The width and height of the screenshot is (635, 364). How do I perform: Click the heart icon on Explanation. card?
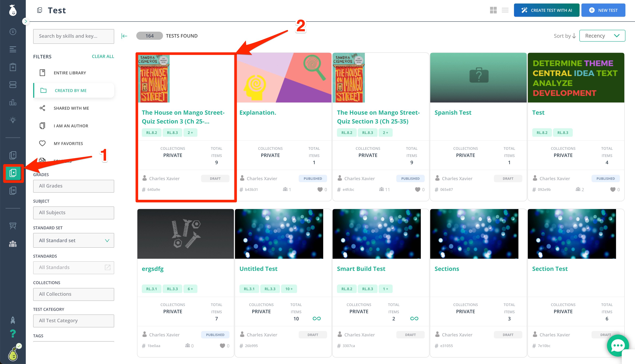[x=320, y=190]
